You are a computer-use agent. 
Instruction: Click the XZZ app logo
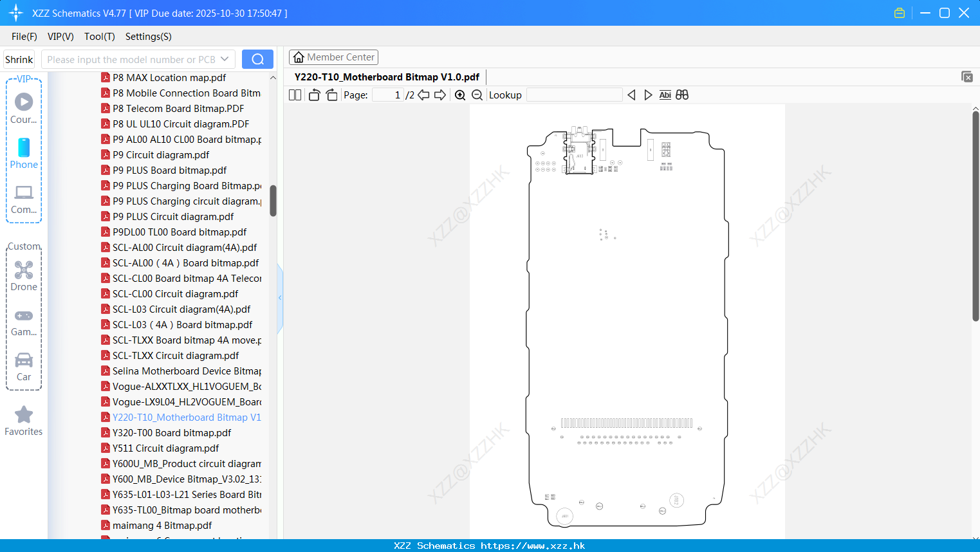16,13
